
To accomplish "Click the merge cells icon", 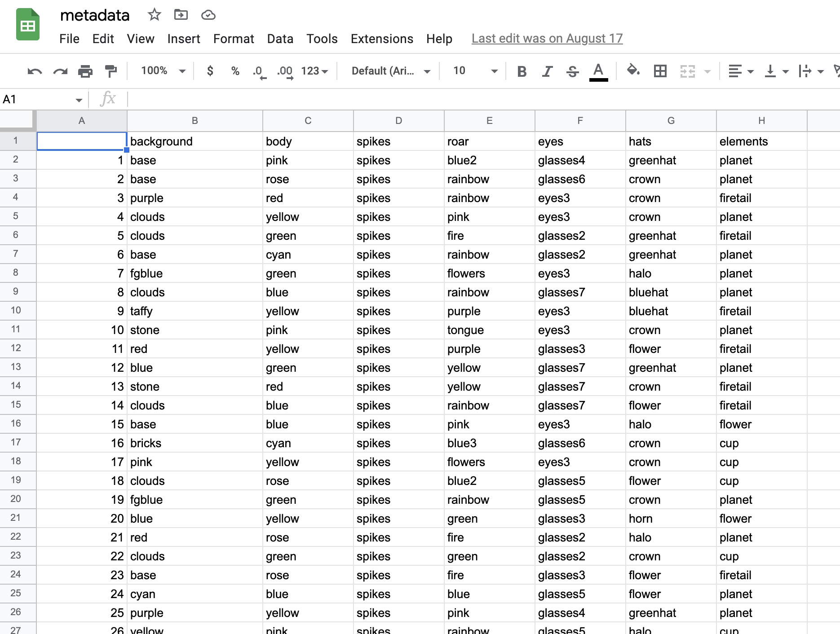I will click(x=687, y=71).
